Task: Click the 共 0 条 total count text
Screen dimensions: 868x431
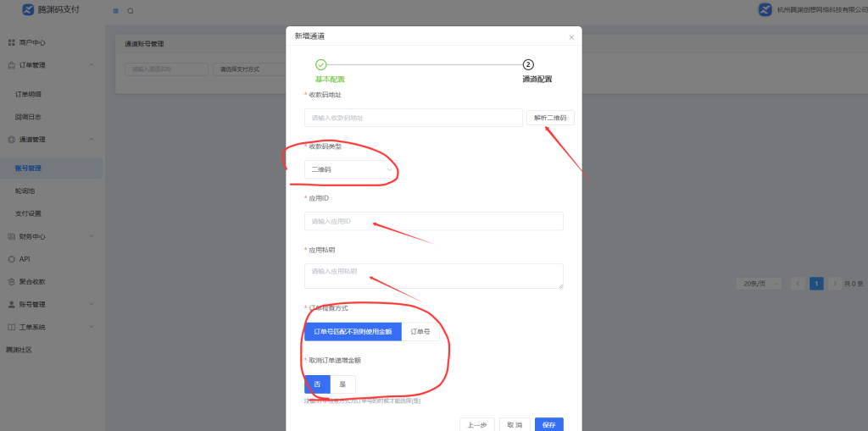Action: (853, 284)
